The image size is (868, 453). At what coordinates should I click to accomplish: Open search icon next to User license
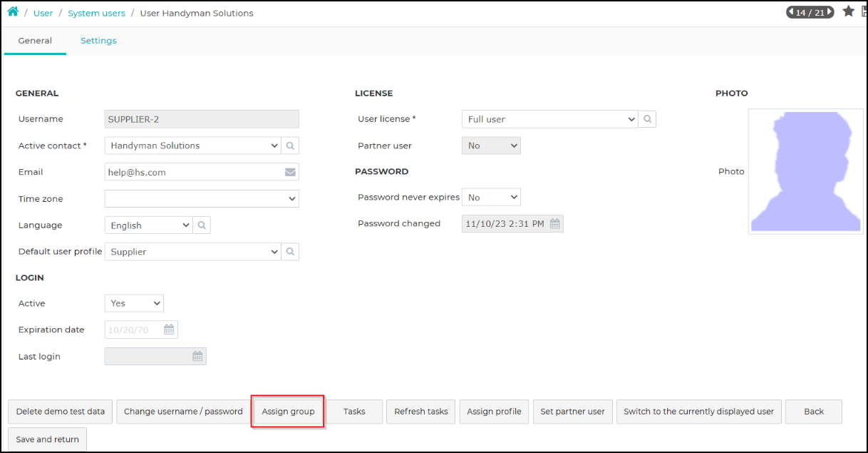(647, 119)
